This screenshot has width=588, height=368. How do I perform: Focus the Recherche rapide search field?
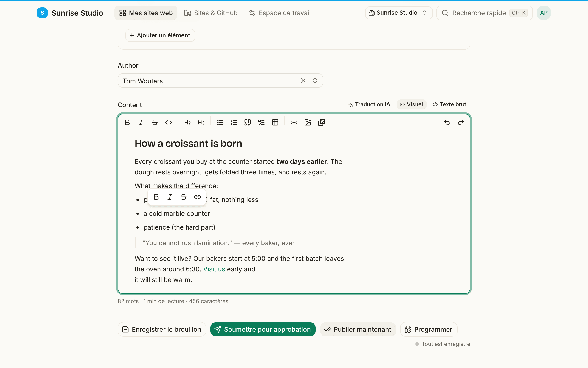pyautogui.click(x=484, y=13)
